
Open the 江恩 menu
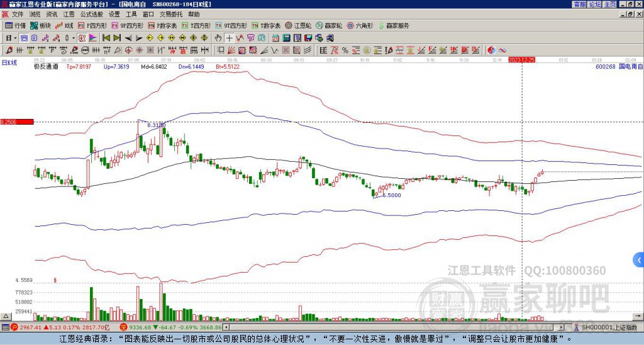click(x=69, y=14)
